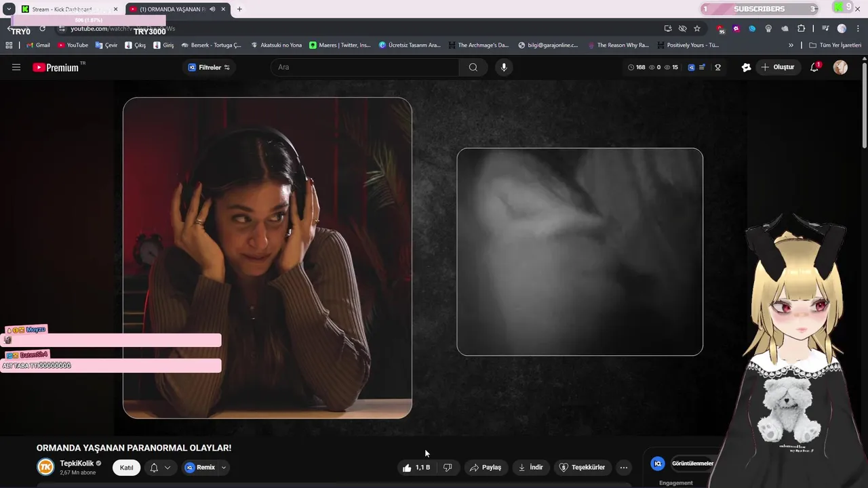The height and width of the screenshot is (488, 868).
Task: Focus the Ara search field
Action: point(366,67)
